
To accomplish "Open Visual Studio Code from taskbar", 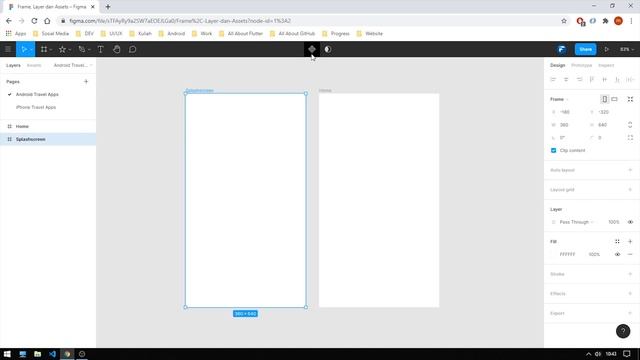I will 52,354.
